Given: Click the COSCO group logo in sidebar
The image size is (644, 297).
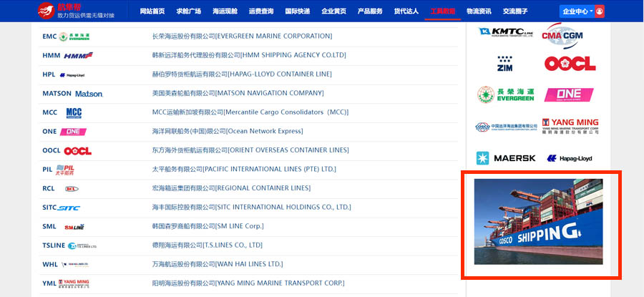Looking at the screenshot, I should pos(506,127).
